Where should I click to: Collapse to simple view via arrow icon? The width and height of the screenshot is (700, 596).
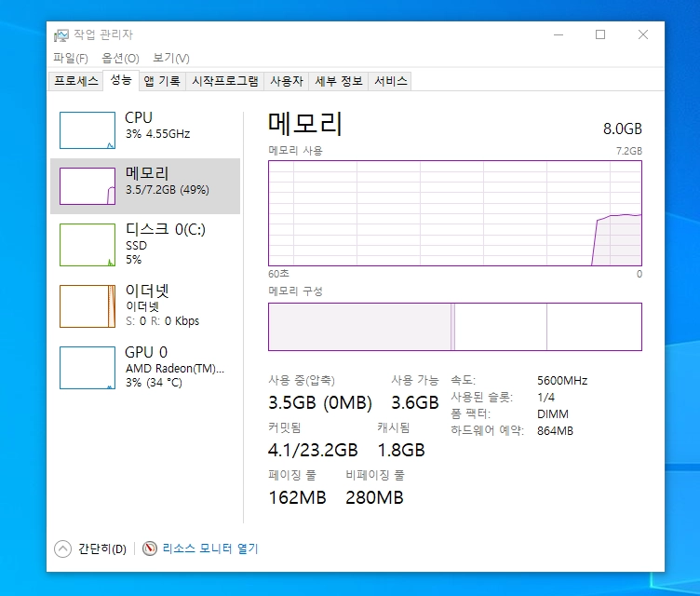click(x=62, y=549)
